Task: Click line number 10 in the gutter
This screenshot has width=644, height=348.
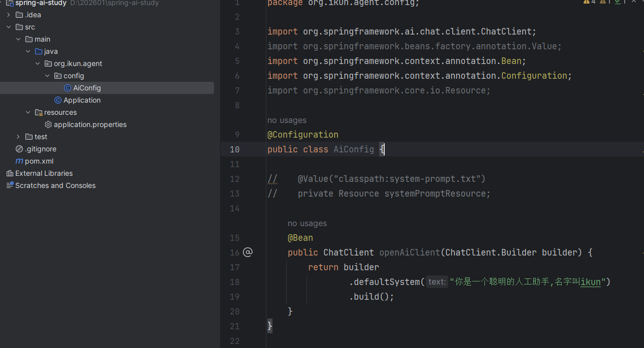Action: [x=234, y=149]
